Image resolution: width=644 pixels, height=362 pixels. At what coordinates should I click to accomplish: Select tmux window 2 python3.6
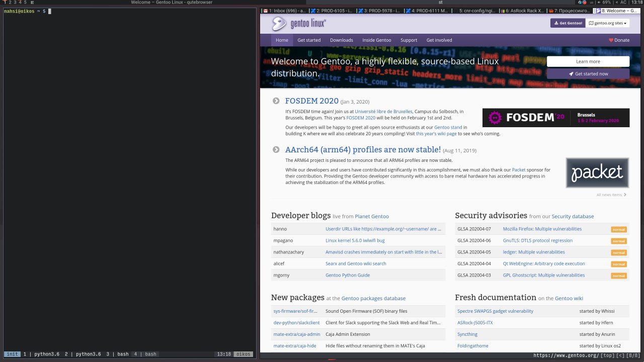[x=83, y=354]
